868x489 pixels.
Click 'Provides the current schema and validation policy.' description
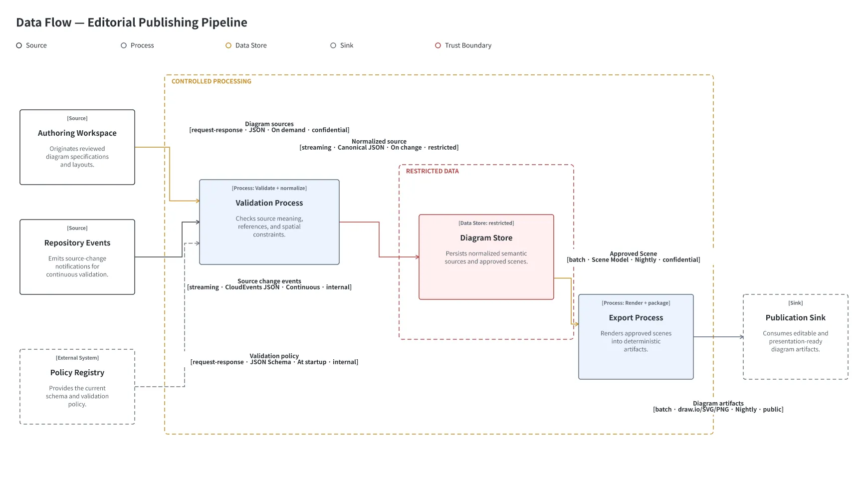point(77,396)
